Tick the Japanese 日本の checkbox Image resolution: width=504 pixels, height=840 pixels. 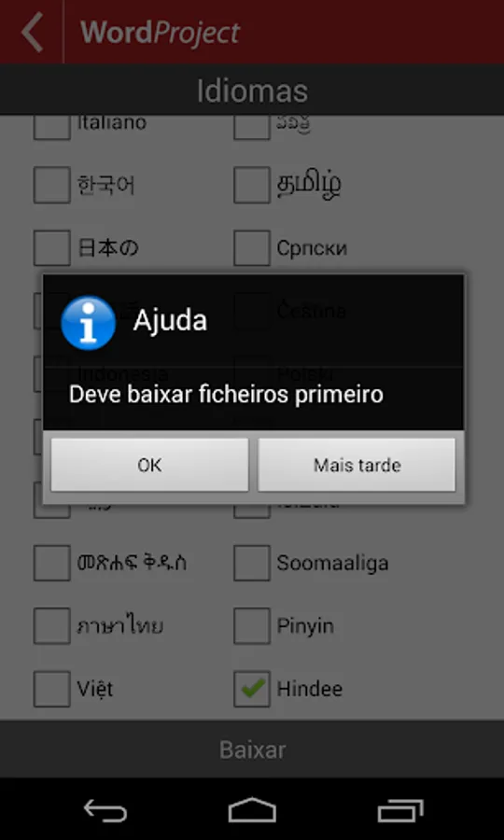click(x=52, y=248)
